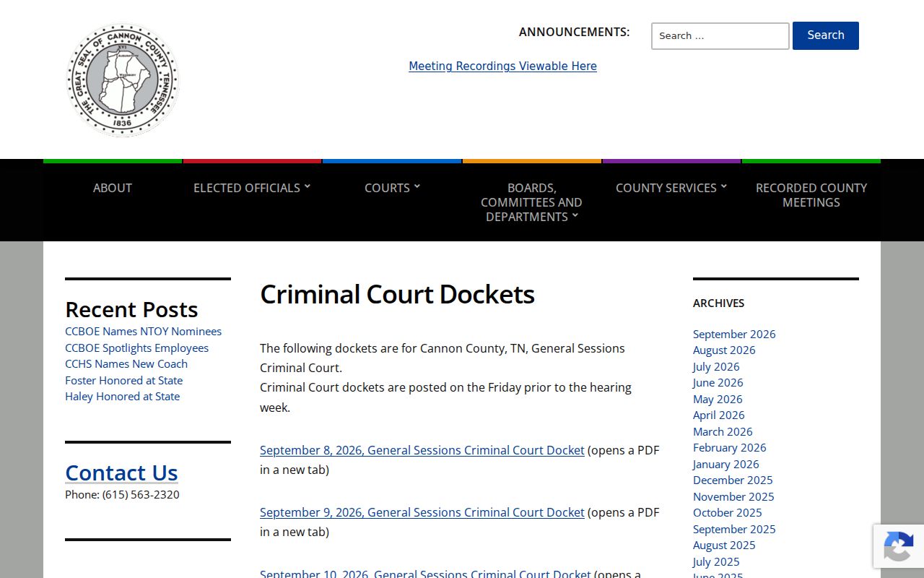Click the Cannon County seal logo
The width and height of the screenshot is (924, 578).
pos(123,79)
